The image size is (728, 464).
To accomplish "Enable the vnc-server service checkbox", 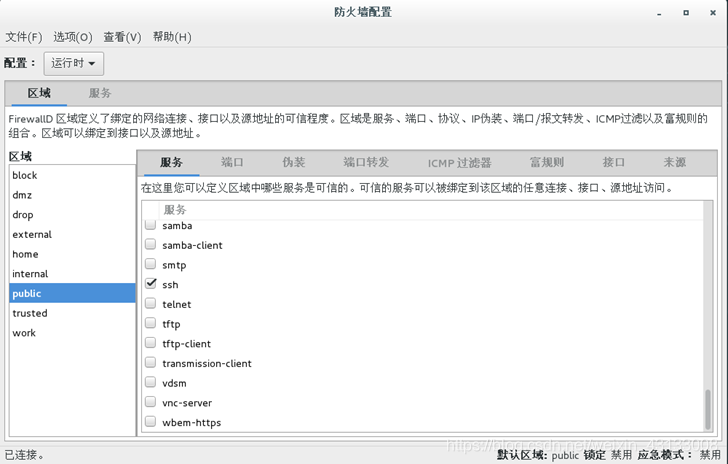I will pos(150,402).
